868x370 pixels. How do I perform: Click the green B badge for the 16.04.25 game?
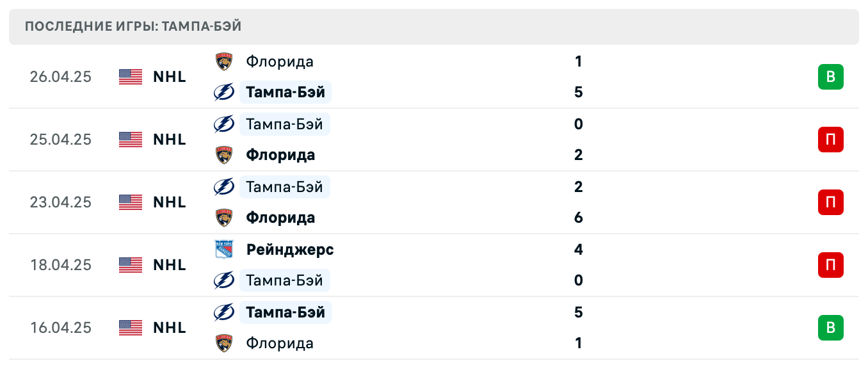[831, 328]
